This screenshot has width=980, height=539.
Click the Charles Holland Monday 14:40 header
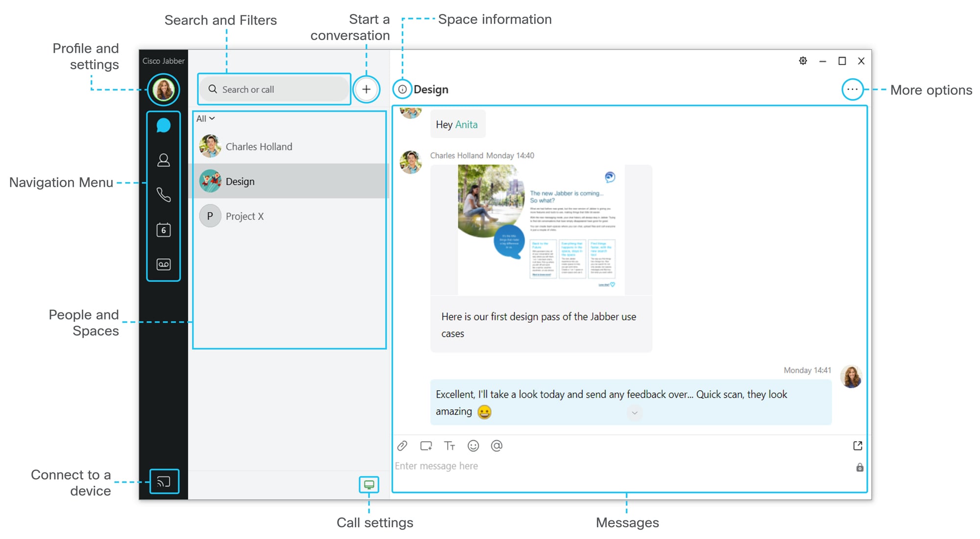(482, 156)
